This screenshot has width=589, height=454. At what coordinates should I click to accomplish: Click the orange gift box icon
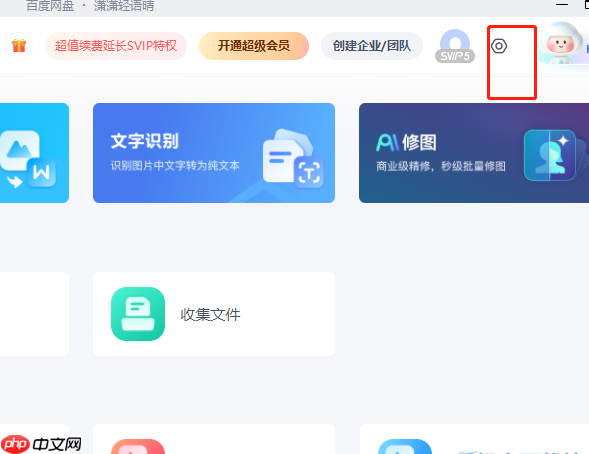(x=19, y=46)
